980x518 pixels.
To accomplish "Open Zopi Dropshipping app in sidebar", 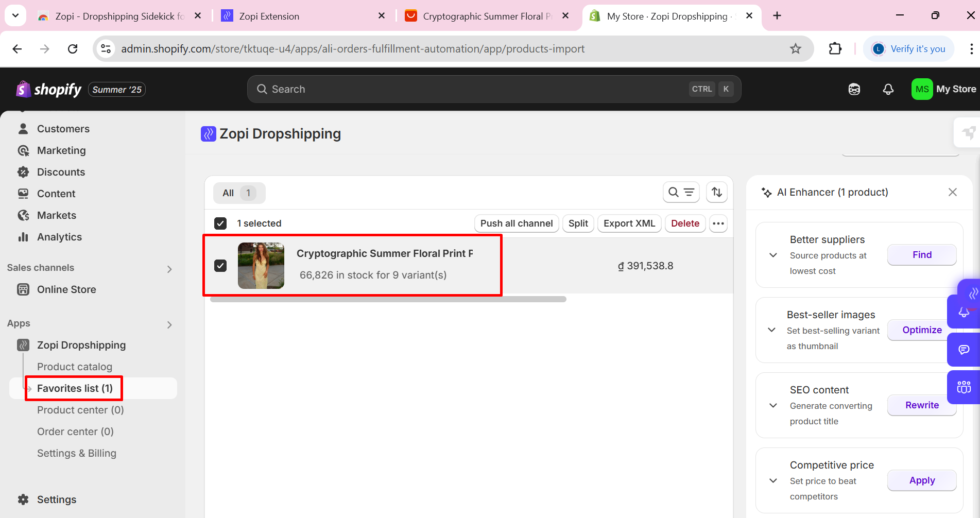I will pyautogui.click(x=81, y=345).
